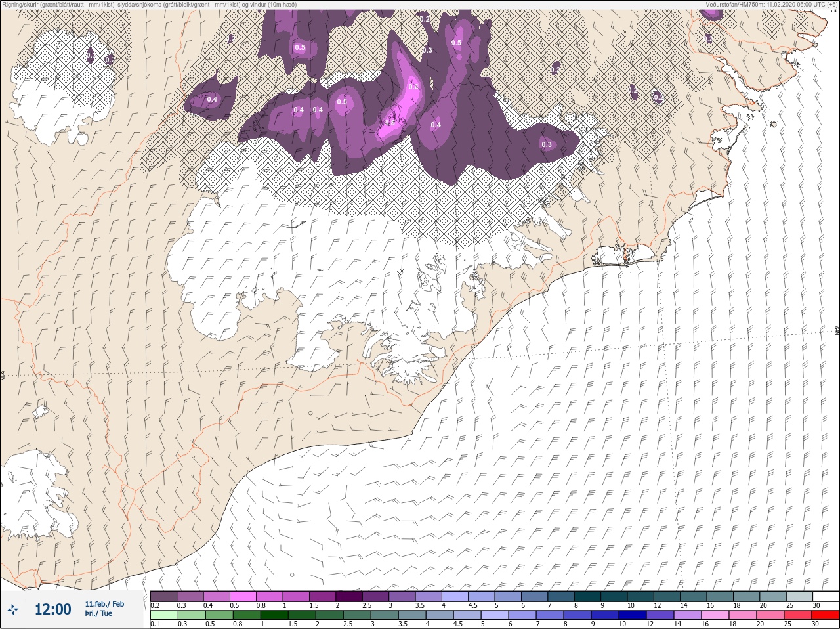
Task: Click the '4.5' value in the snow legend
Action: (x=472, y=605)
